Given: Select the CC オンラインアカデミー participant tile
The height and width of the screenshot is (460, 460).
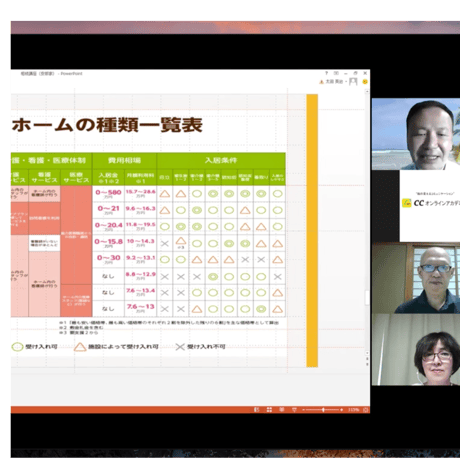Looking at the screenshot, I should click(x=430, y=206).
